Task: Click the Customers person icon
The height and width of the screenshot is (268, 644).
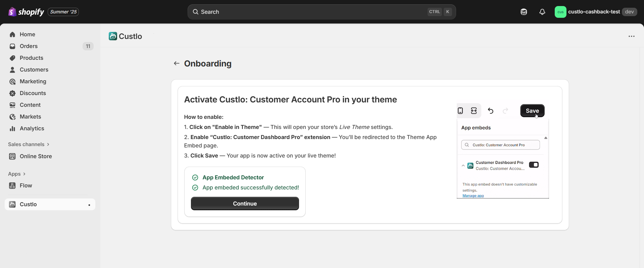Action: click(12, 70)
